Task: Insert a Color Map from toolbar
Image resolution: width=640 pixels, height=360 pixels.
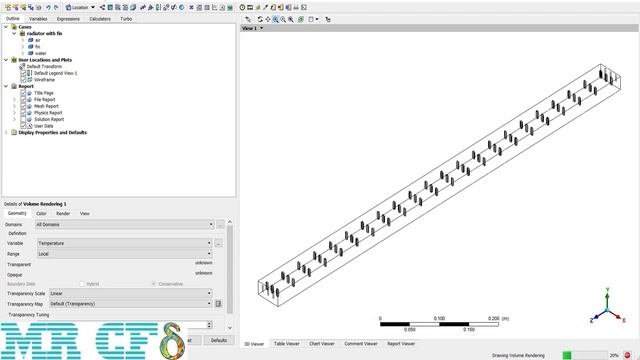Action: click(182, 7)
